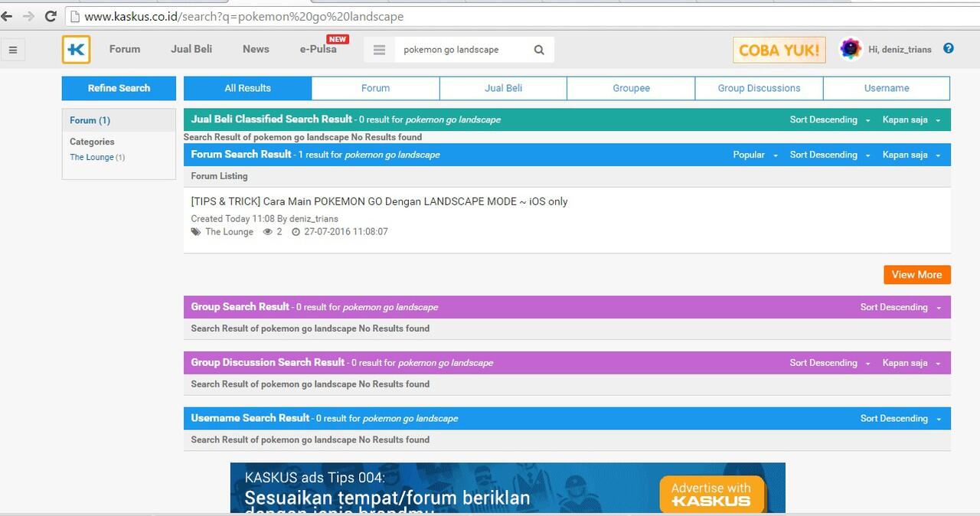The width and height of the screenshot is (980, 516).
Task: Open Hi, deniz_trians account menu
Action: [900, 49]
